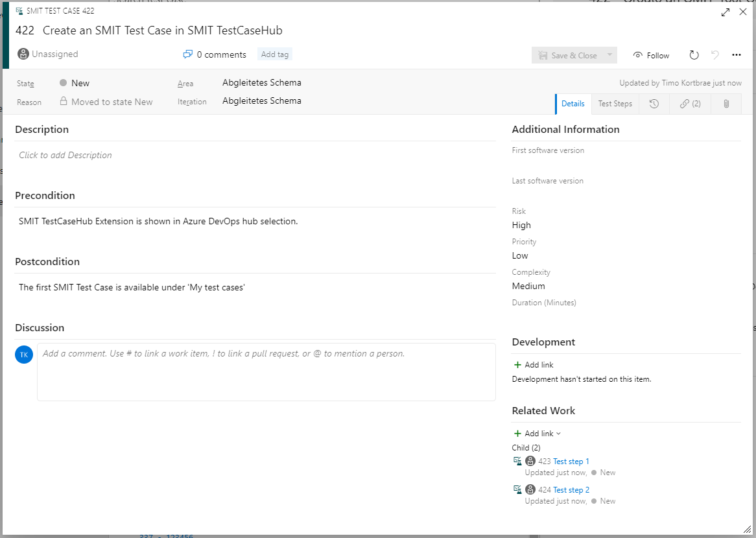Open the Save & Close dropdown arrow

pyautogui.click(x=608, y=55)
